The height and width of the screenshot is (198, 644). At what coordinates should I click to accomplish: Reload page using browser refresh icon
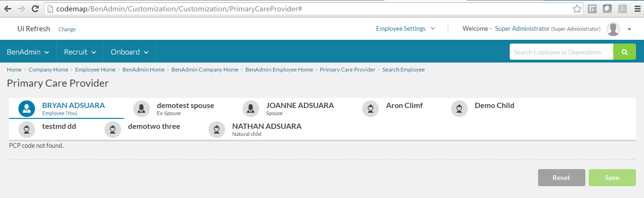coord(35,9)
